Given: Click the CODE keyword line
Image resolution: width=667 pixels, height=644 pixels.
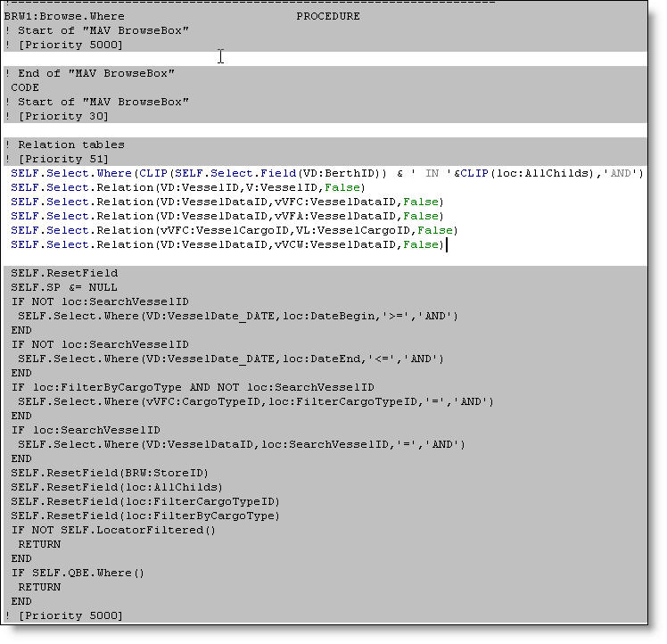Looking at the screenshot, I should [x=25, y=87].
